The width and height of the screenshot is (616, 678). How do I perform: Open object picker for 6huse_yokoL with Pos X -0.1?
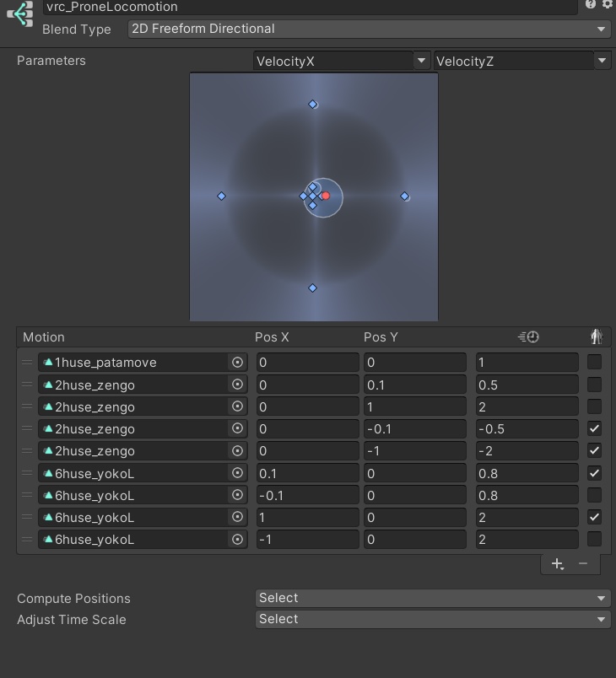click(x=237, y=495)
